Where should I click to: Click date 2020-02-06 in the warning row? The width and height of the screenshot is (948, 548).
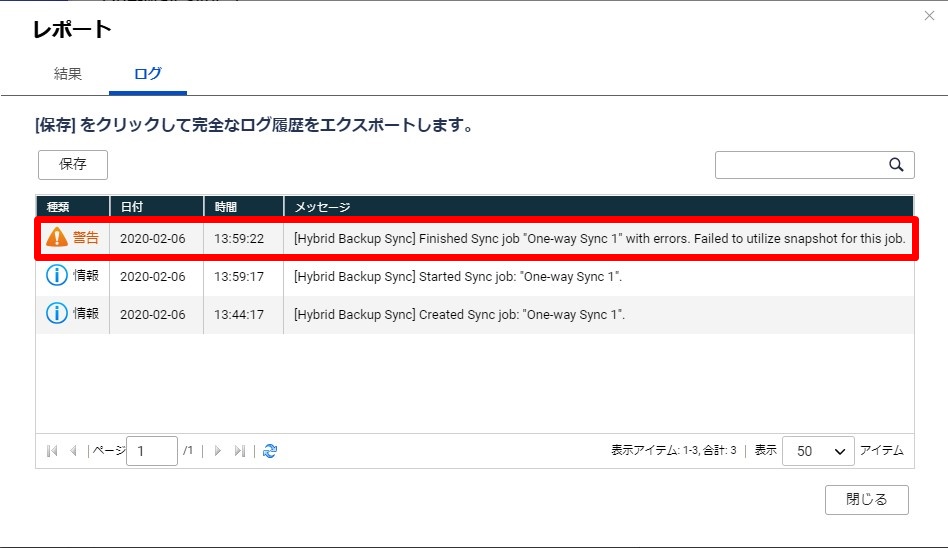(152, 238)
